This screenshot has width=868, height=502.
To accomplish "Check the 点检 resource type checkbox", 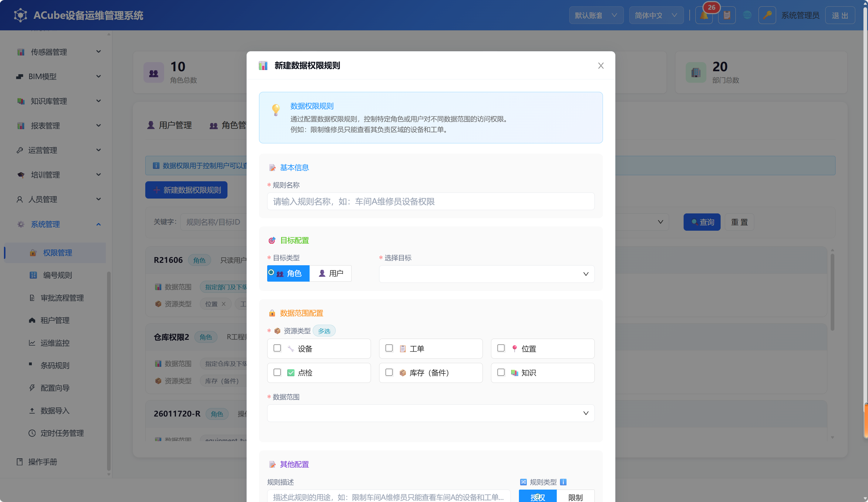I will (x=277, y=372).
